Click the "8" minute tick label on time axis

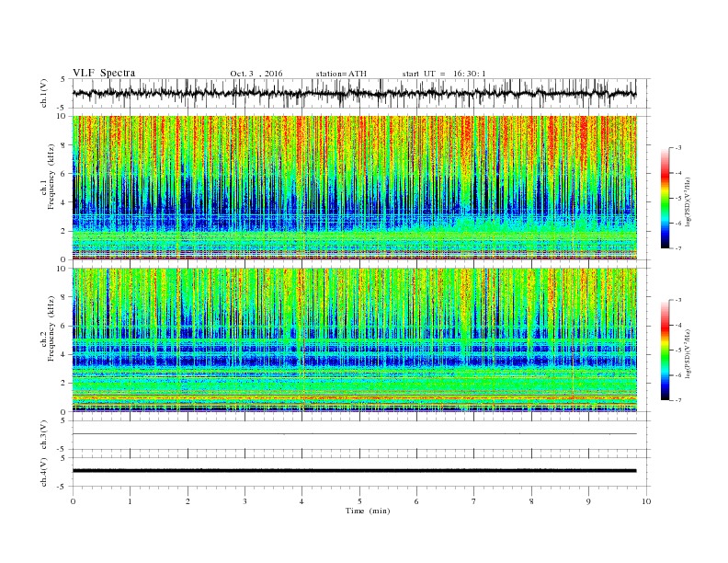531,501
